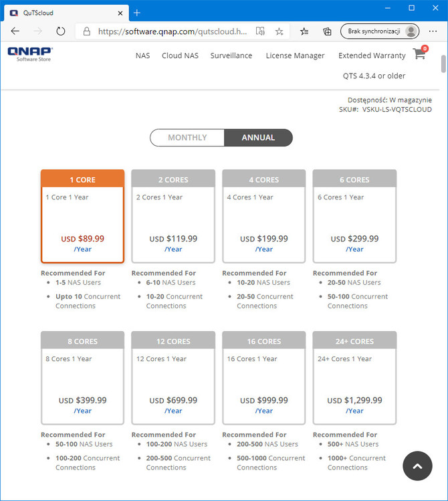448x501 pixels.
Task: Click the 1-5 NAS Users text
Action: click(78, 282)
